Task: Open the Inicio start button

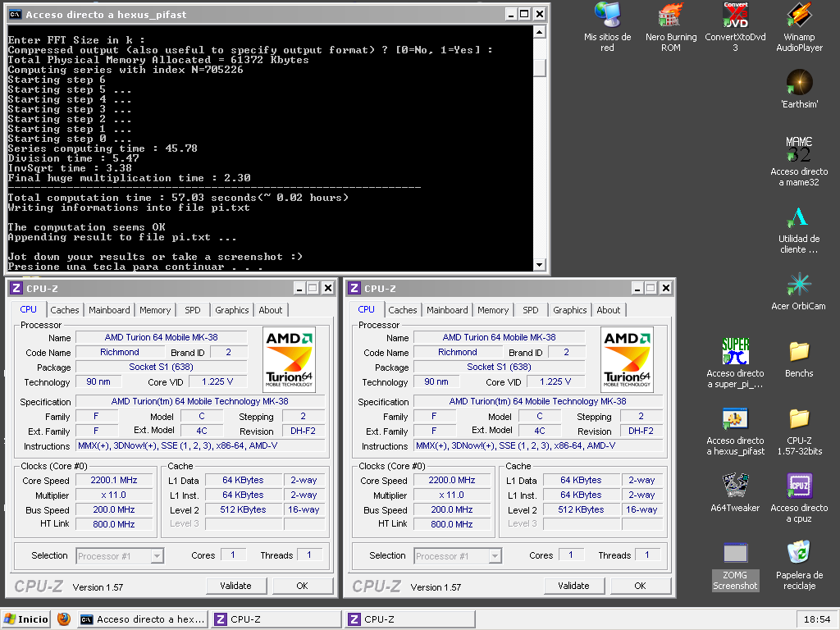Action: [x=25, y=619]
